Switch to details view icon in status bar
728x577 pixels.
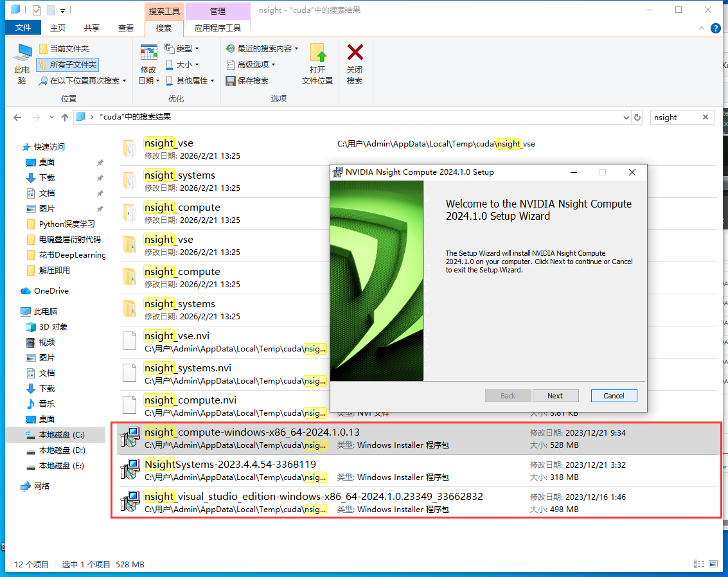point(698,564)
